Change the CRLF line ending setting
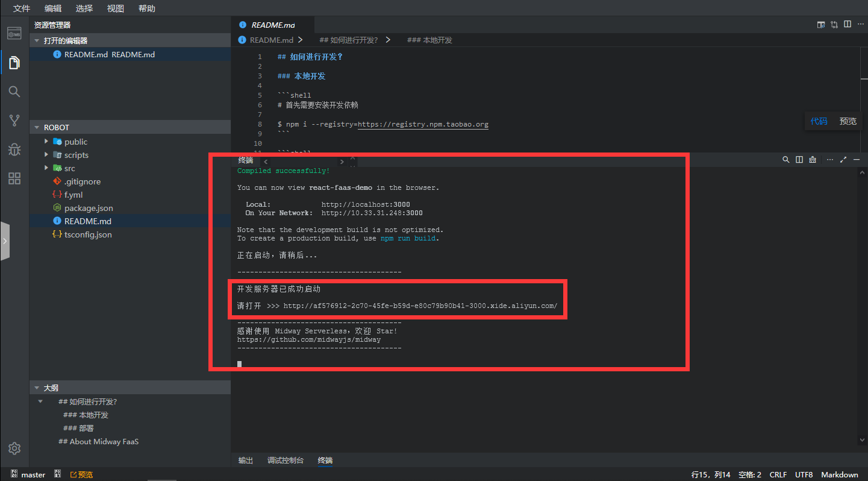868x481 pixels. point(778,474)
